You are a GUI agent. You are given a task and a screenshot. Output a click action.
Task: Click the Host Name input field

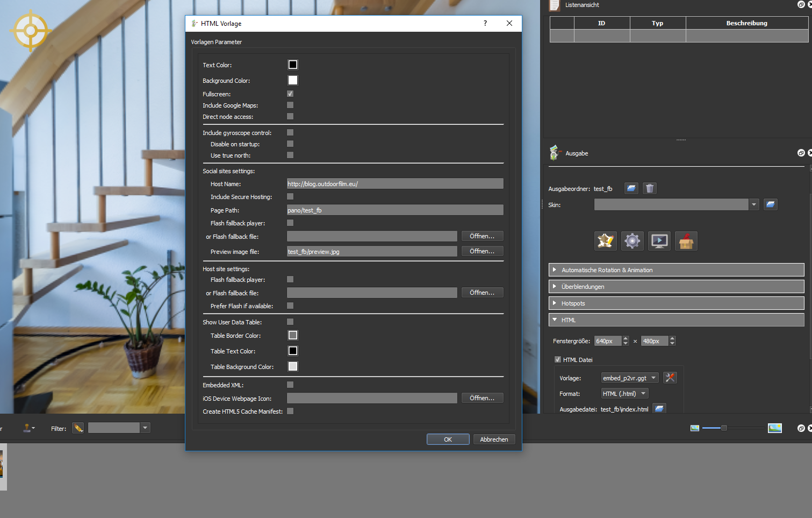click(395, 183)
